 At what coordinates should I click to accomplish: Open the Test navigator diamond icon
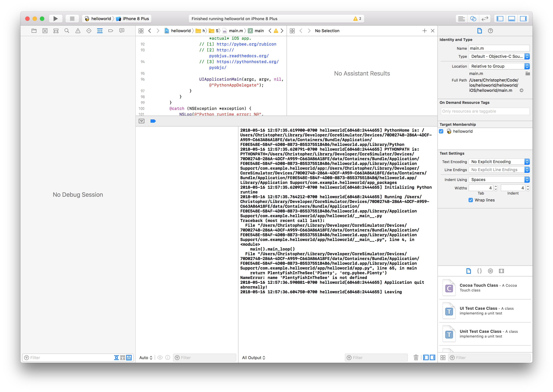click(x=89, y=31)
